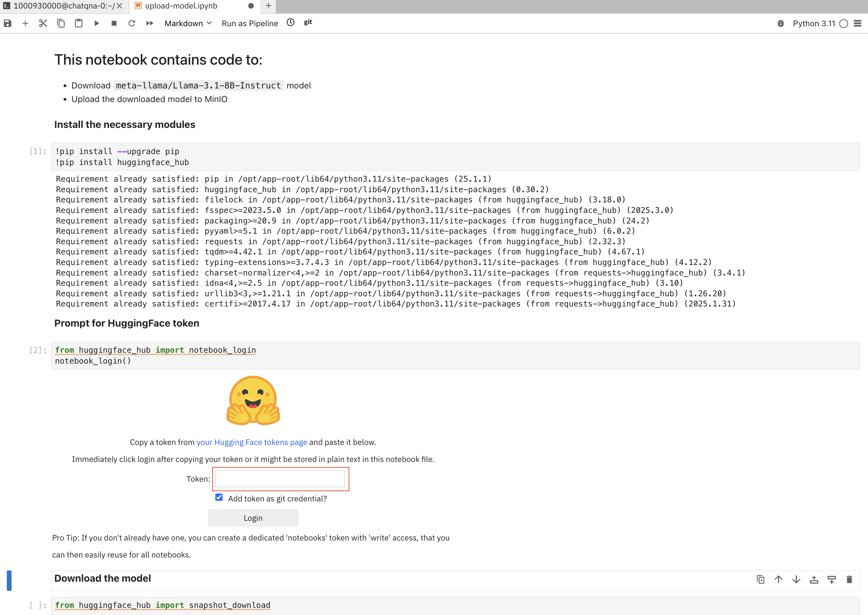
Task: Restart the kernel with the refresh icon
Action: [x=131, y=23]
